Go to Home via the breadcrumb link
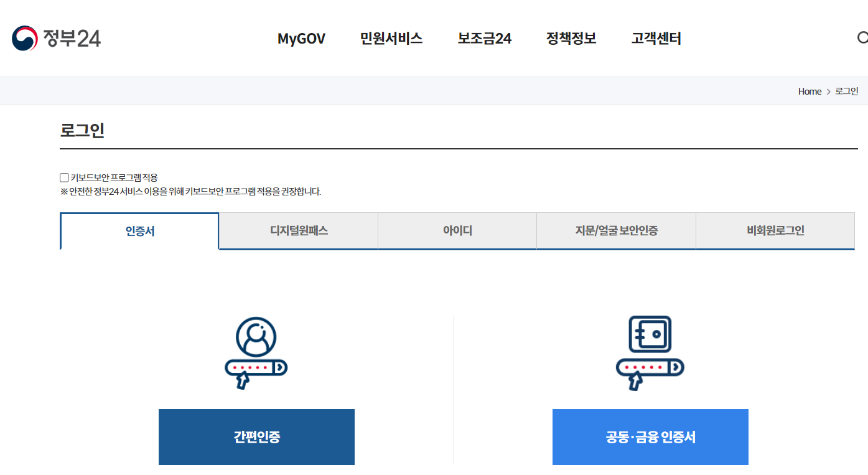 coord(810,91)
